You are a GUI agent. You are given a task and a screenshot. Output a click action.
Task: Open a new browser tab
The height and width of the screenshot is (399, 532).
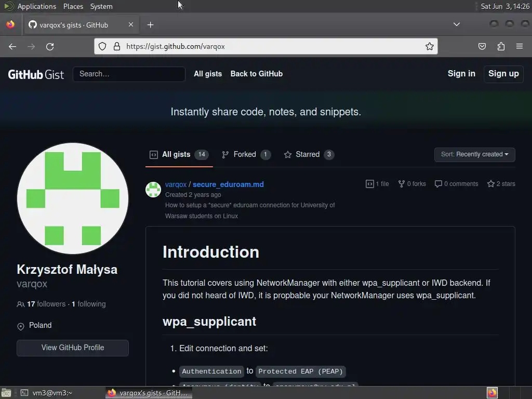150,25
